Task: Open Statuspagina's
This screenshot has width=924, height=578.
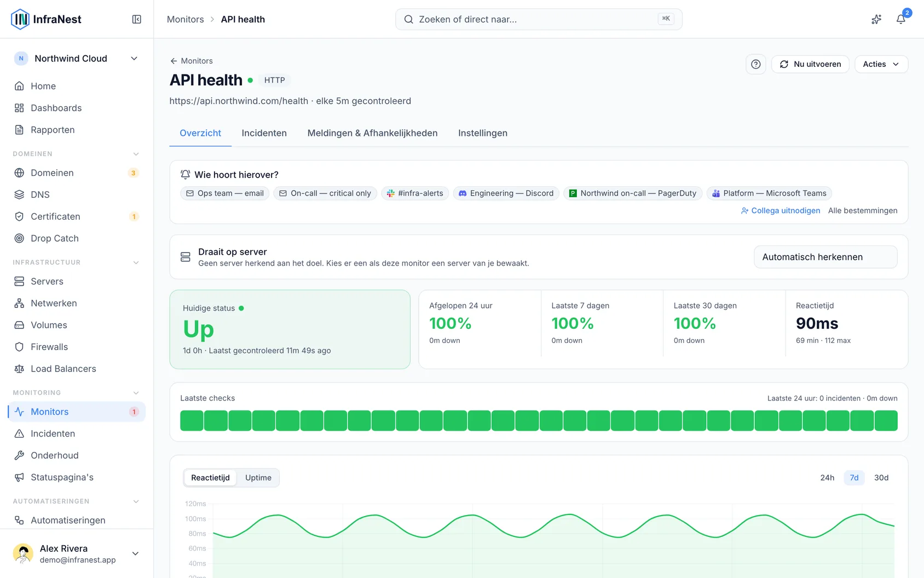Action: [77, 477]
